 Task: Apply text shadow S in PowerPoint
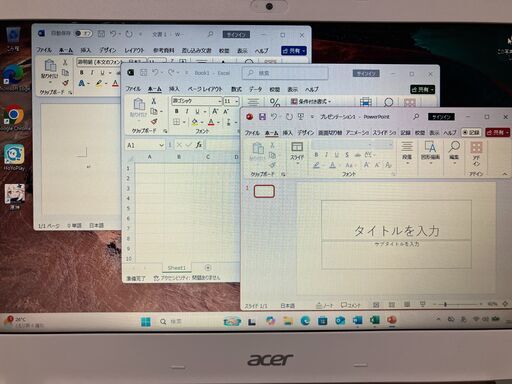coord(347,154)
